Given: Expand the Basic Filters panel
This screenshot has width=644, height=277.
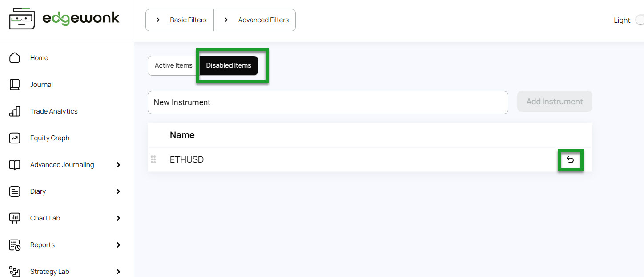Looking at the screenshot, I should point(180,20).
